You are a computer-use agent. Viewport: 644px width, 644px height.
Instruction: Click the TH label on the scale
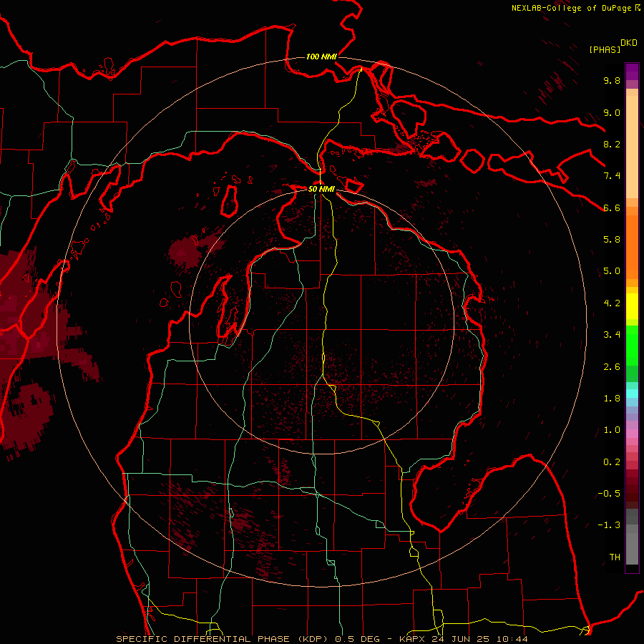pos(615,557)
